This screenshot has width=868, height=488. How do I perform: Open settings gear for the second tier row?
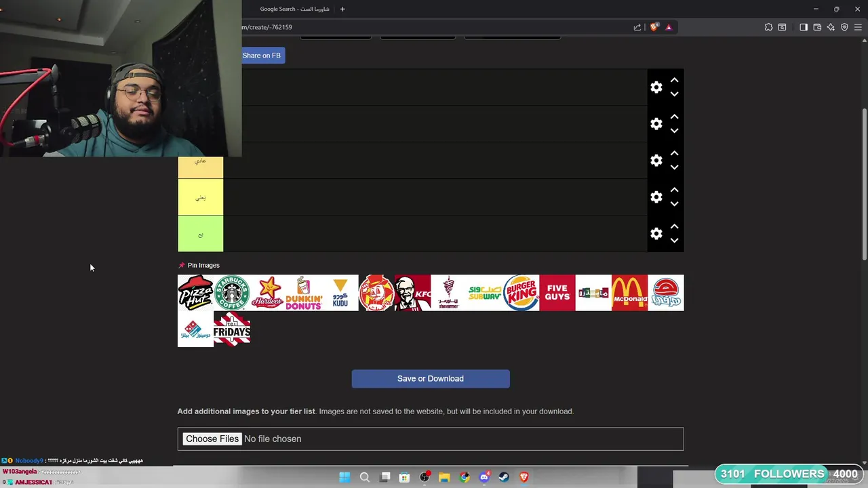[x=656, y=123]
